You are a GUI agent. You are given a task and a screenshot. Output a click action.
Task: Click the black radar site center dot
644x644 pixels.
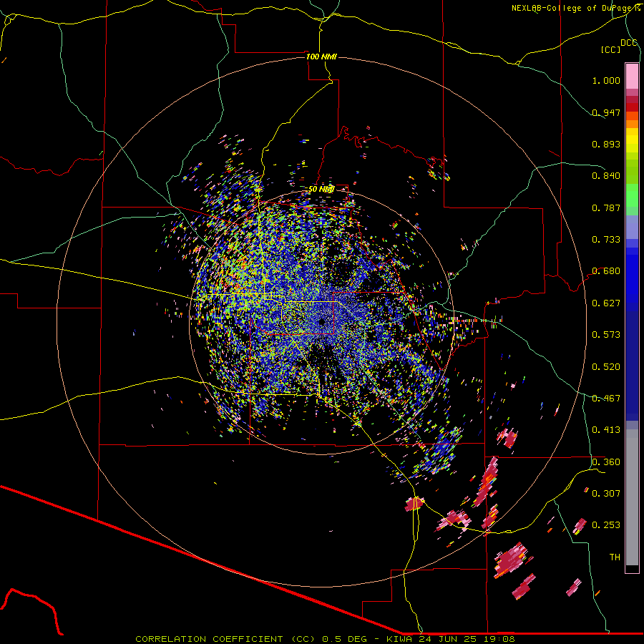pos(322,322)
